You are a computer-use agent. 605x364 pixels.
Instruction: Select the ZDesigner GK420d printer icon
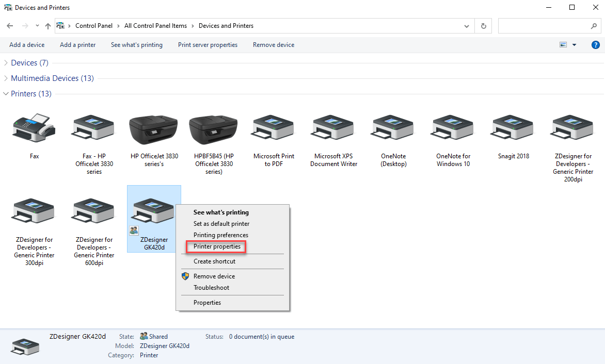(x=153, y=211)
